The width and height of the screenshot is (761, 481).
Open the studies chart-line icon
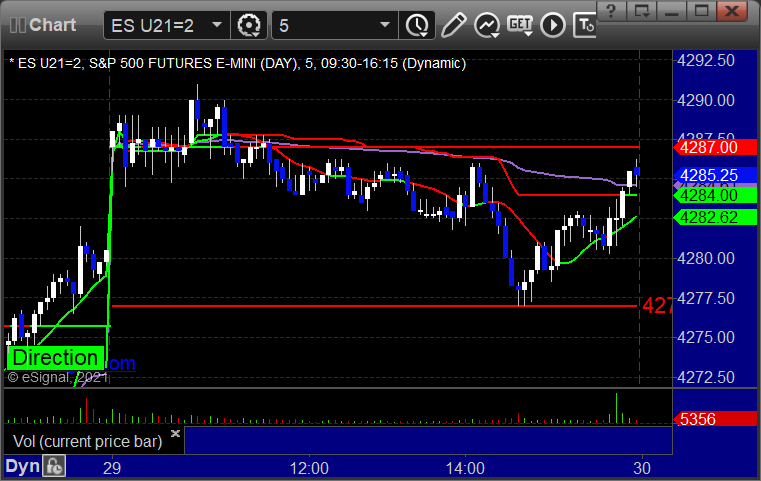click(487, 25)
